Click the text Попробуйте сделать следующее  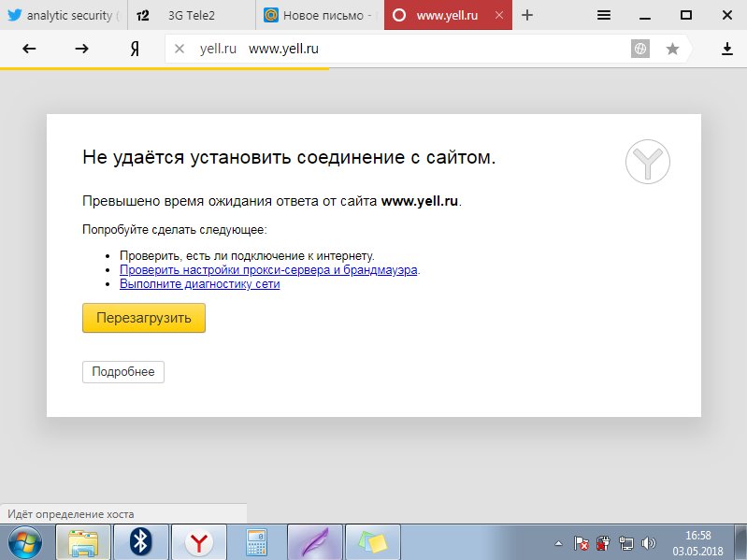coord(175,230)
